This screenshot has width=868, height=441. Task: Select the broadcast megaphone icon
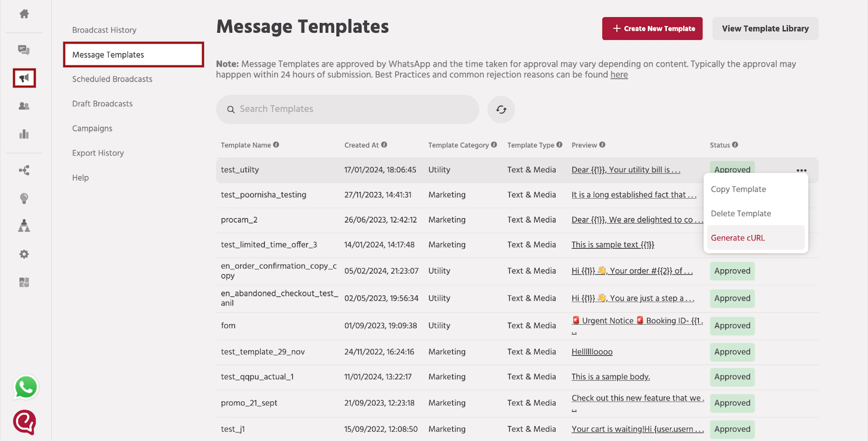pyautogui.click(x=24, y=78)
